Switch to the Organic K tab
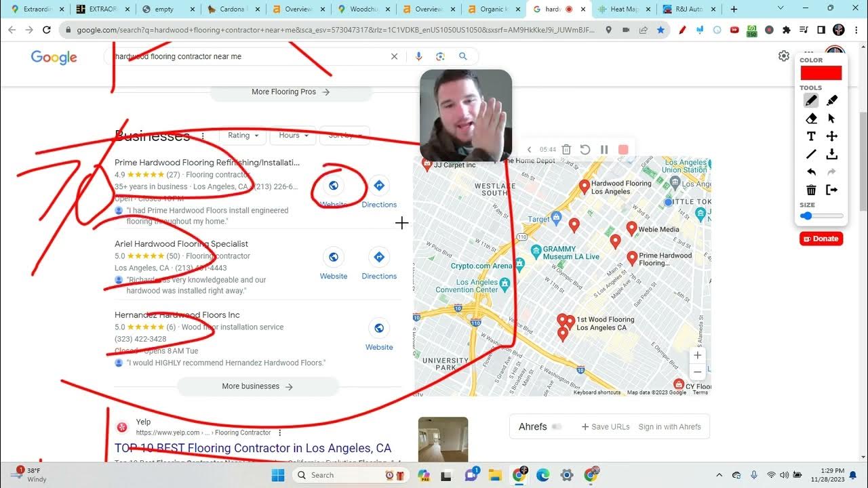868x488 pixels. pyautogui.click(x=494, y=9)
